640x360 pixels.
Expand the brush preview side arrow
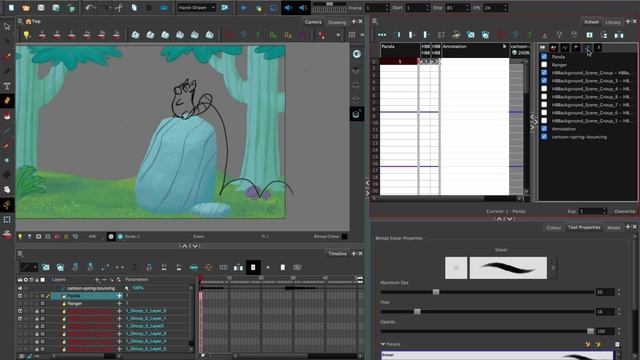click(553, 268)
